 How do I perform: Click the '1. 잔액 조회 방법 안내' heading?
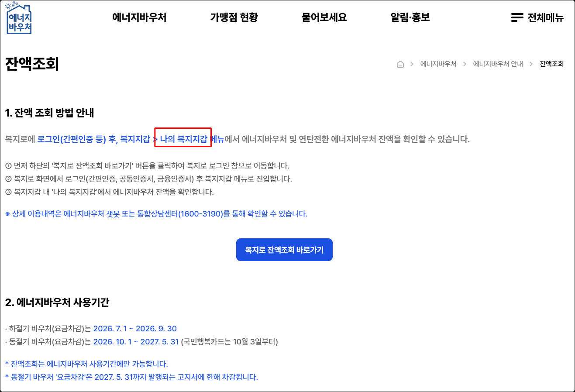coord(49,113)
